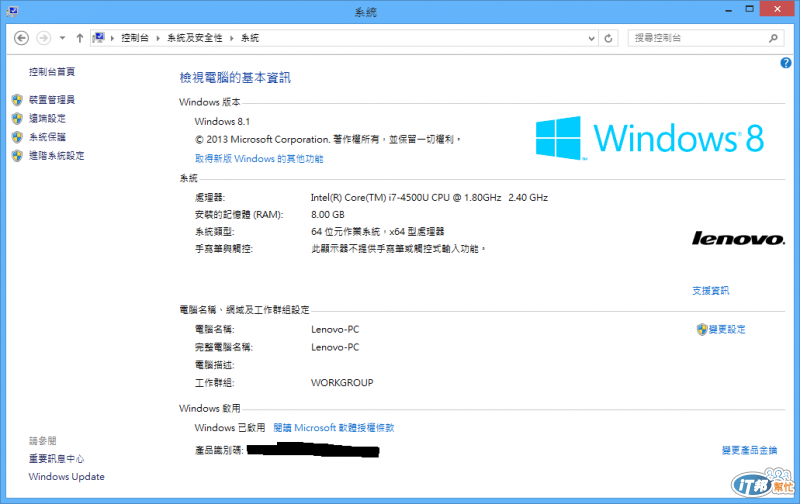This screenshot has height=504, width=800.
Task: Click the system window title bar icon
Action: pyautogui.click(x=13, y=11)
